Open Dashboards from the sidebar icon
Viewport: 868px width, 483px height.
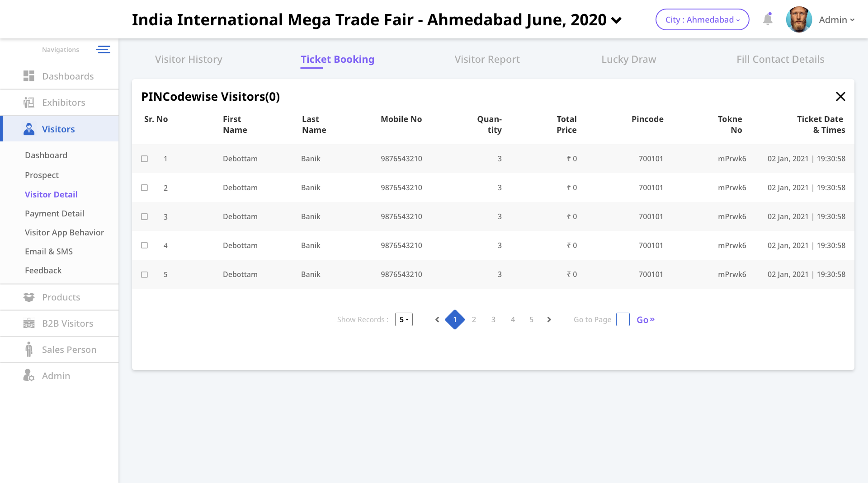pyautogui.click(x=29, y=76)
